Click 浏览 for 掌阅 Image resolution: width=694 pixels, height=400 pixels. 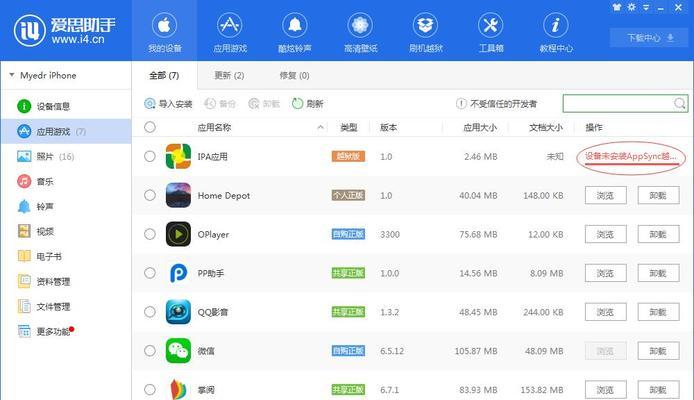click(x=605, y=390)
